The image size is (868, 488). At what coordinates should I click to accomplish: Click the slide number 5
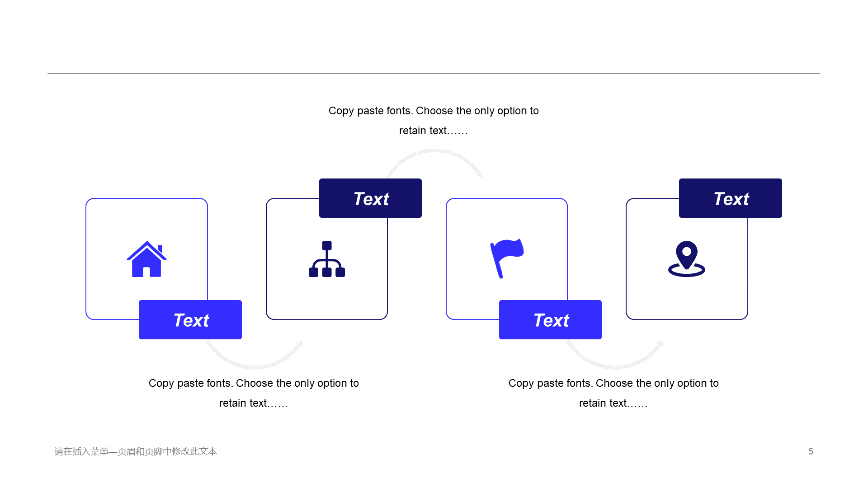coord(811,451)
